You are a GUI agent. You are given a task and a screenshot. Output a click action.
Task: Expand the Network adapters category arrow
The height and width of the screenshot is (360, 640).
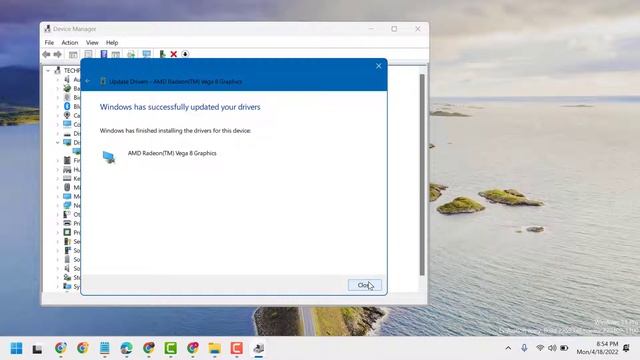[58, 205]
